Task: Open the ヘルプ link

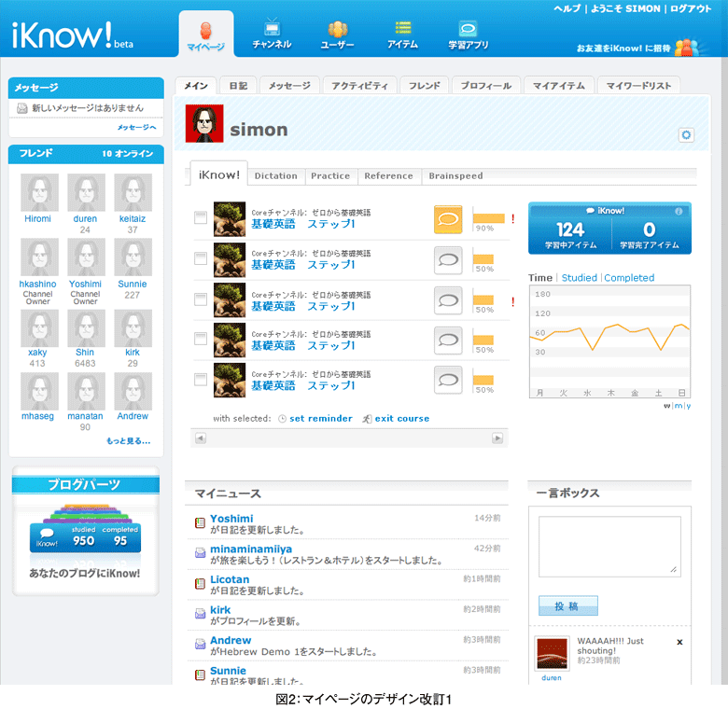Action: coord(567,8)
